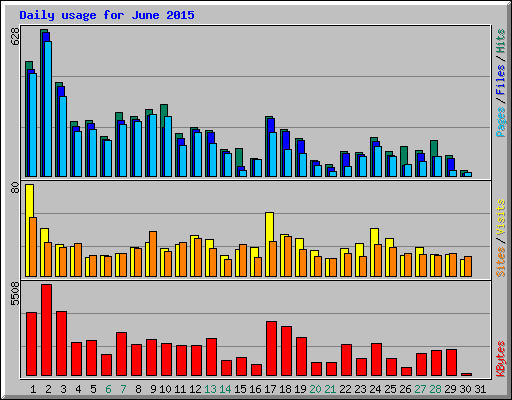Click green weekend day 21 label
The width and height of the screenshot is (512, 400).
(330, 389)
